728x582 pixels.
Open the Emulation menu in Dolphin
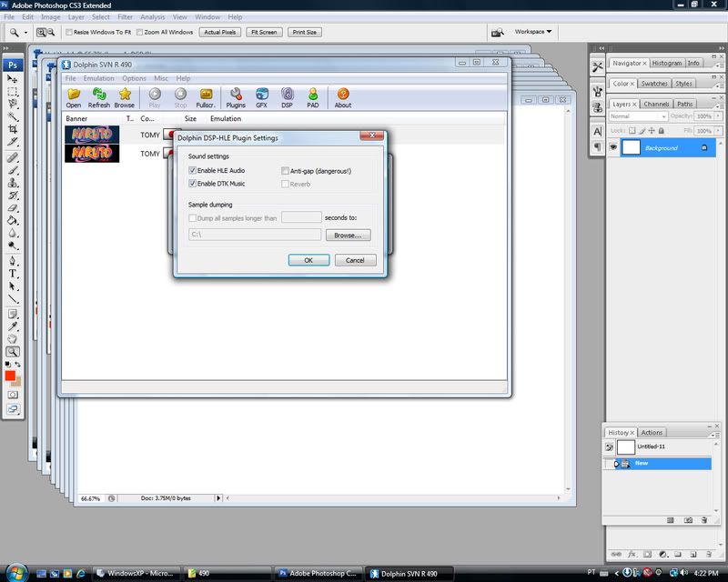tap(98, 78)
